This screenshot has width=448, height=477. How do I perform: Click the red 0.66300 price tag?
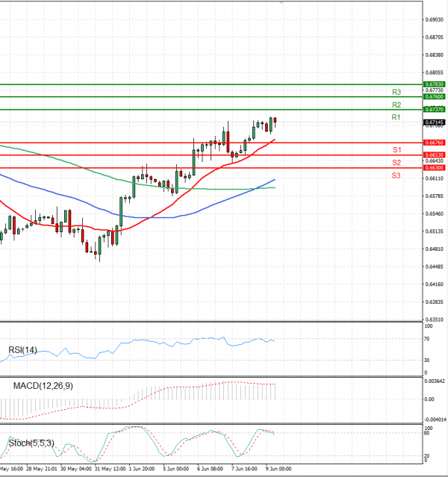[x=435, y=168]
